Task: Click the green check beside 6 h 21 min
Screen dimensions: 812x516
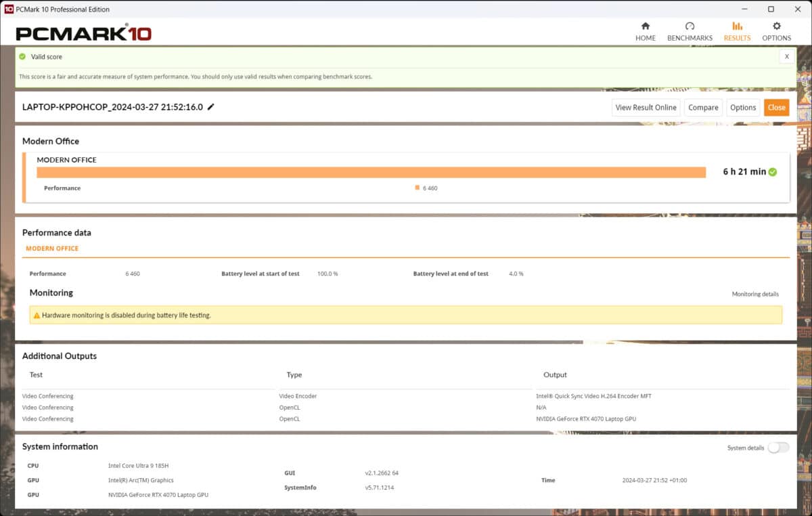Action: (773, 172)
